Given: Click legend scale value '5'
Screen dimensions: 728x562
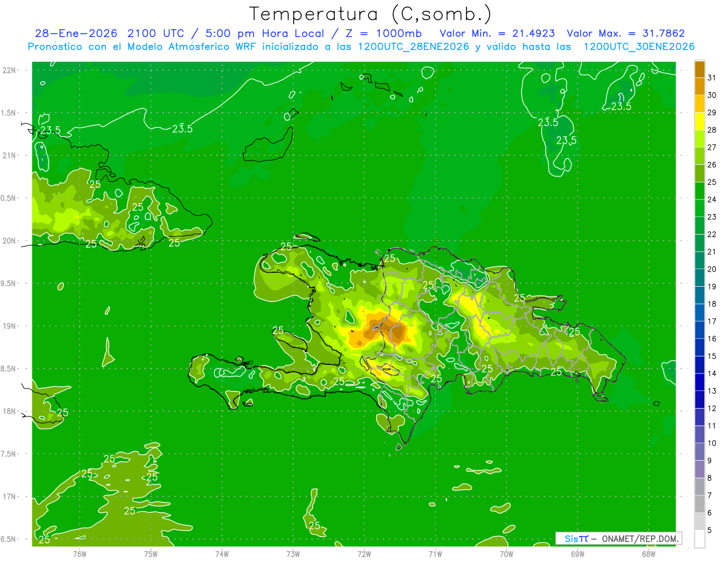Looking at the screenshot, I should [710, 530].
